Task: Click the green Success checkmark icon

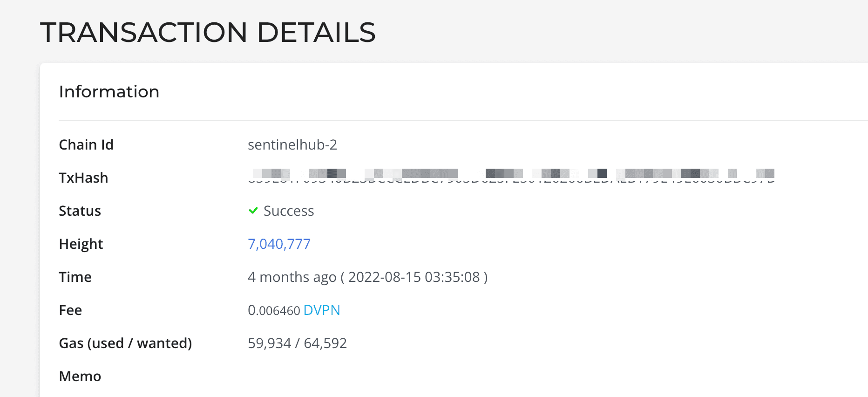Action: [253, 211]
